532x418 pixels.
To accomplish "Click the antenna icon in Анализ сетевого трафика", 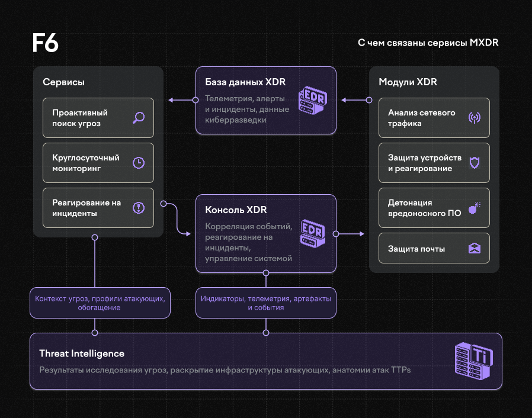I will [474, 118].
